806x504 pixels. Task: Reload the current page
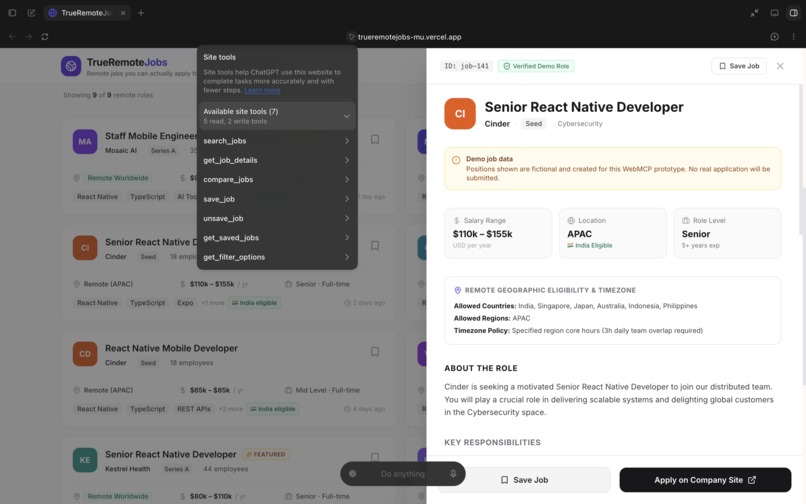click(45, 37)
